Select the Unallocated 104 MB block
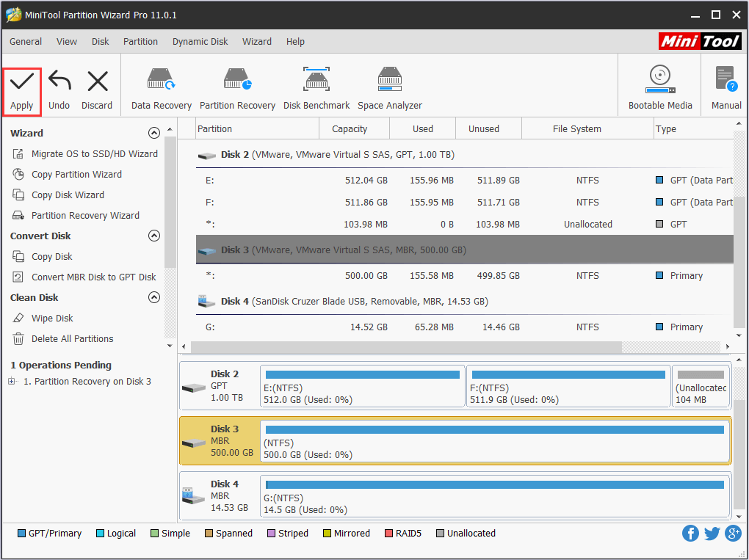This screenshot has height=560, width=749. [701, 386]
